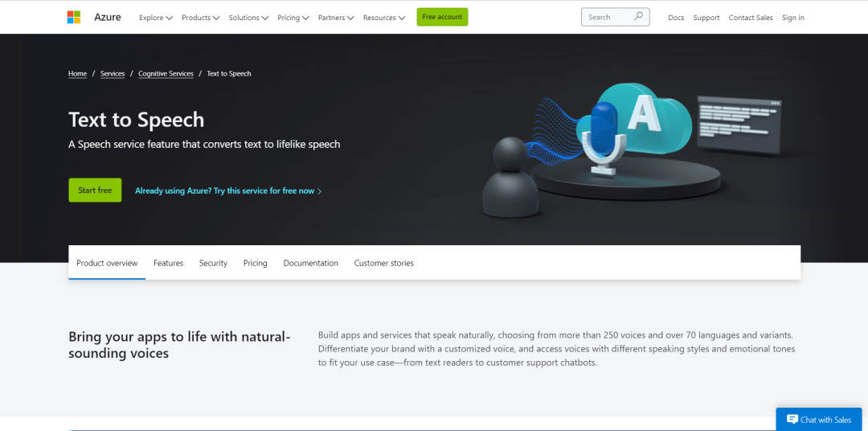Go to Cognitive Services breadcrumb
This screenshot has width=868, height=431.
(166, 74)
